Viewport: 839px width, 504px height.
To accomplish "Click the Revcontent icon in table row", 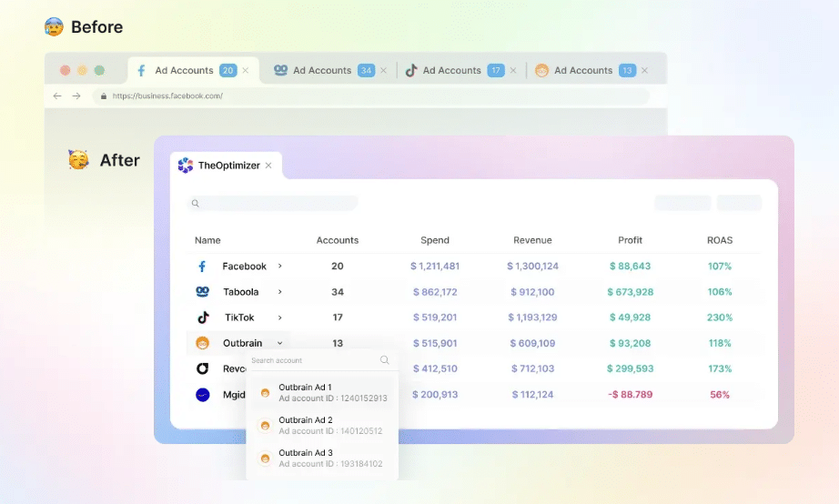I will point(202,368).
